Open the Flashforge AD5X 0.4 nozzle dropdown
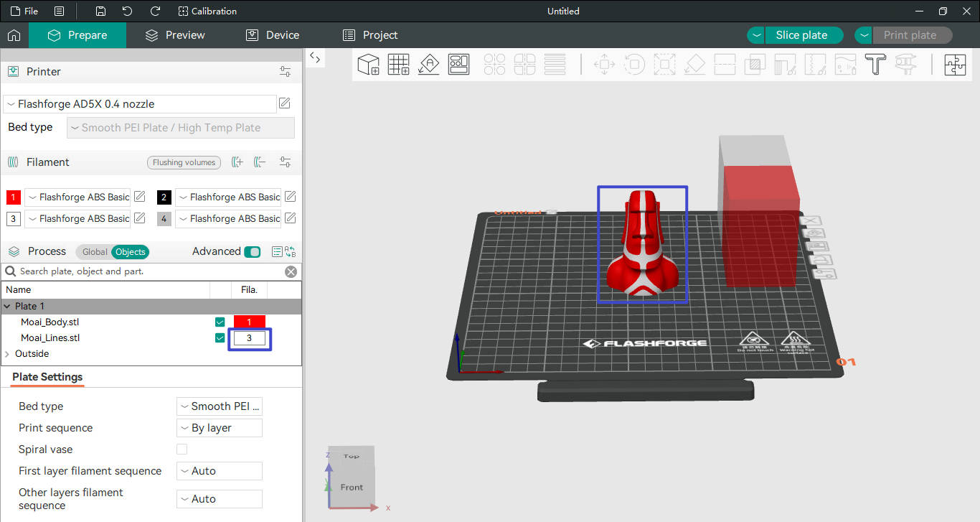Image resolution: width=980 pixels, height=522 pixels. (140, 104)
